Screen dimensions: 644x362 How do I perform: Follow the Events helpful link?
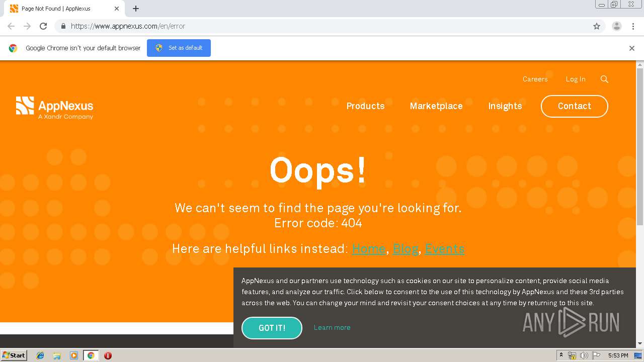[x=445, y=248]
